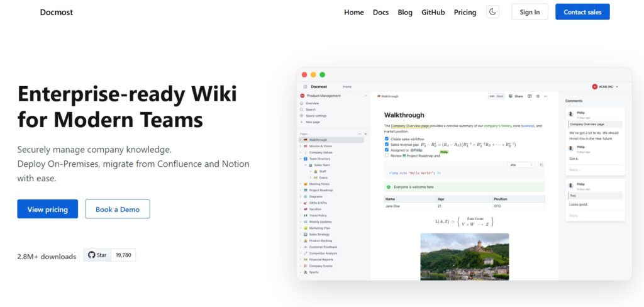This screenshot has height=307, width=644.
Task: Uncheck the 'Create sales workflow' checkbox
Action: [387, 138]
